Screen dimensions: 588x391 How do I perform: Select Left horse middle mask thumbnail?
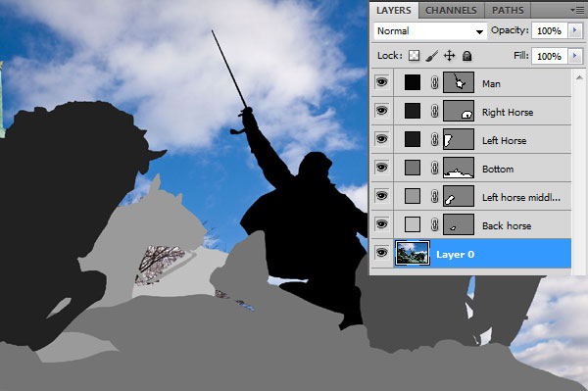pyautogui.click(x=459, y=196)
